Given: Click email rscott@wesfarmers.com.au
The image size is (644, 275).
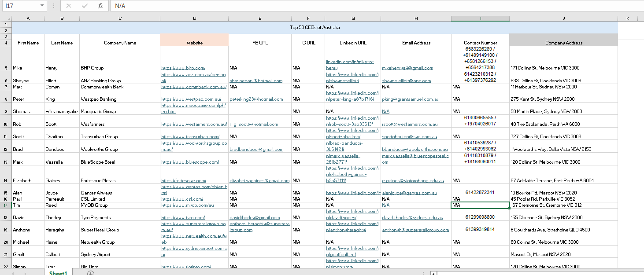Looking at the screenshot, I should [x=410, y=125].
